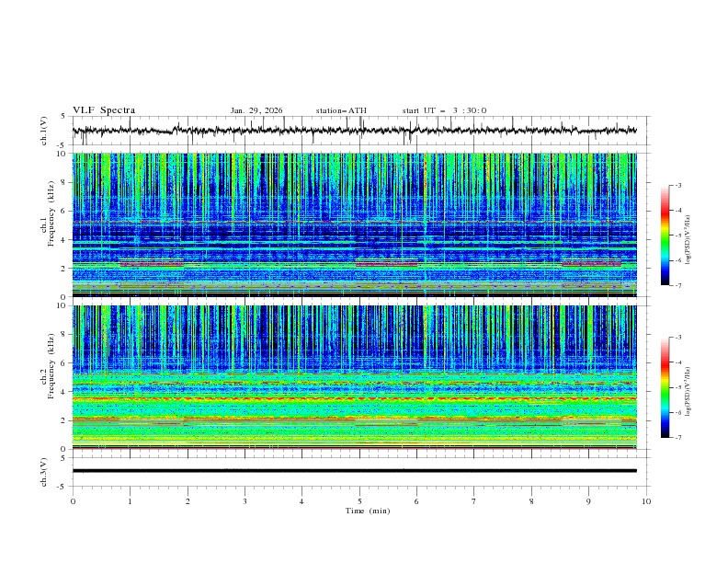Viewport: 728px width, 563px height.
Task: Click the ch.1 spectrogram color bar
Action: 665,236
